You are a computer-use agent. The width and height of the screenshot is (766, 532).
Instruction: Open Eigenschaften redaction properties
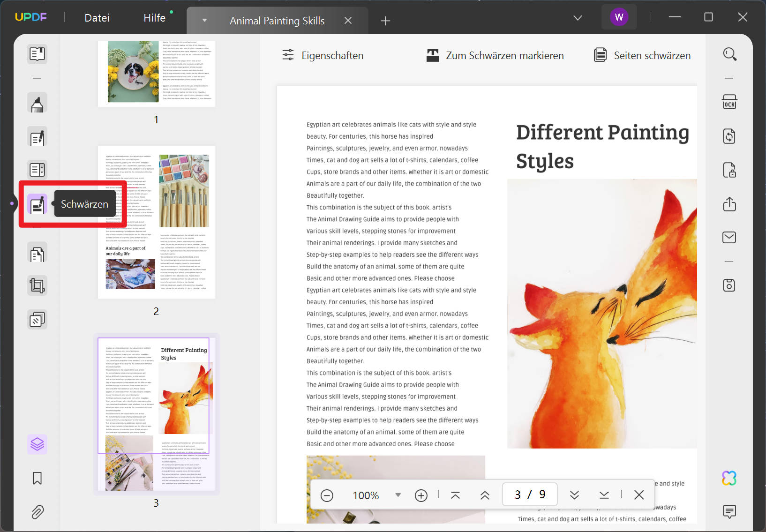(323, 55)
